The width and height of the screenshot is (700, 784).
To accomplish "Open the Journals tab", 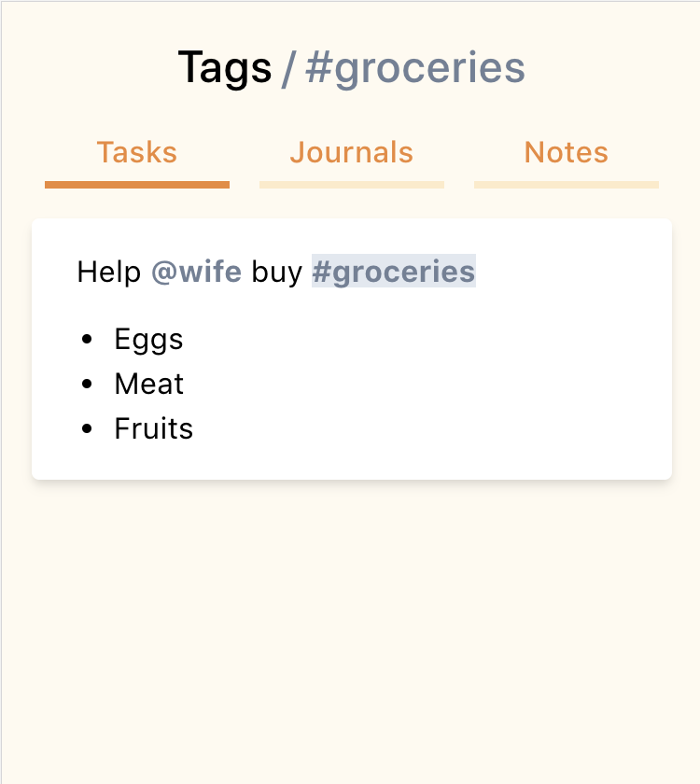I will 351,152.
